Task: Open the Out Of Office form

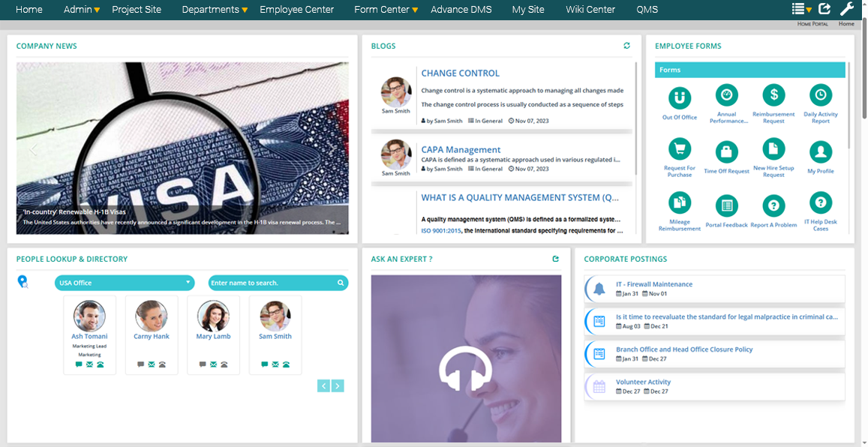Action: pos(679,98)
